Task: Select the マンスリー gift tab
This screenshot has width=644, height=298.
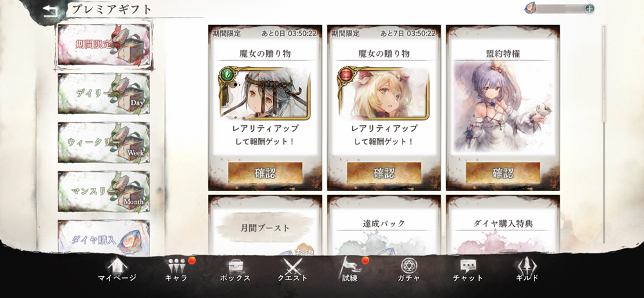Action: [x=104, y=192]
